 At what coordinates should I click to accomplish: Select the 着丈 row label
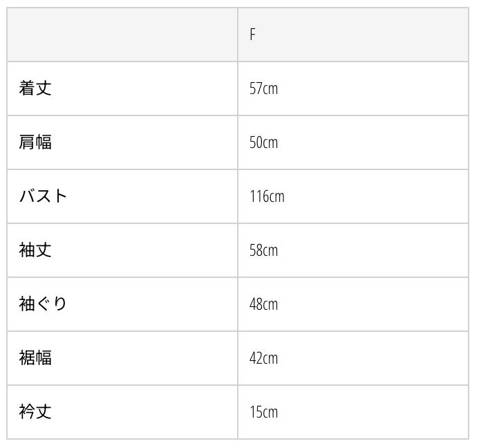click(35, 88)
